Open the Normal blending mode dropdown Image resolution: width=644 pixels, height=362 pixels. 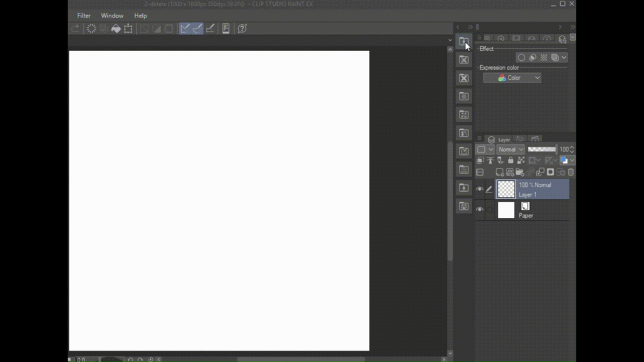(511, 149)
